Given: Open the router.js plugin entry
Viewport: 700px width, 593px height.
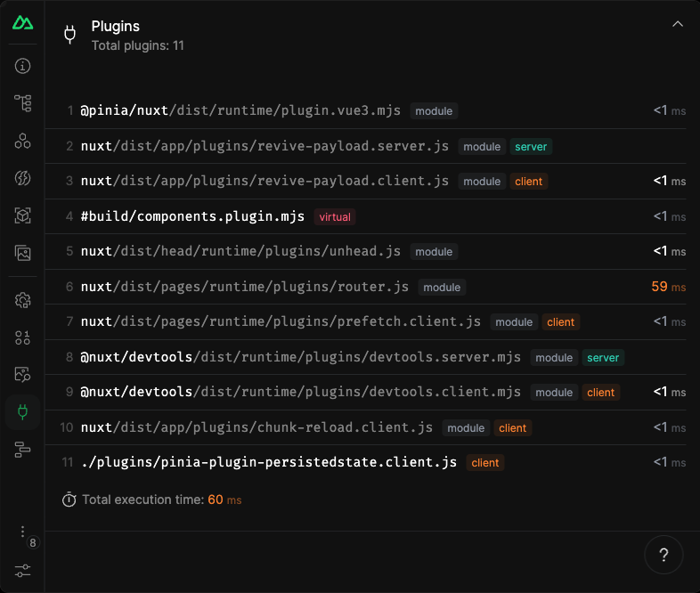Looking at the screenshot, I should 245,287.
